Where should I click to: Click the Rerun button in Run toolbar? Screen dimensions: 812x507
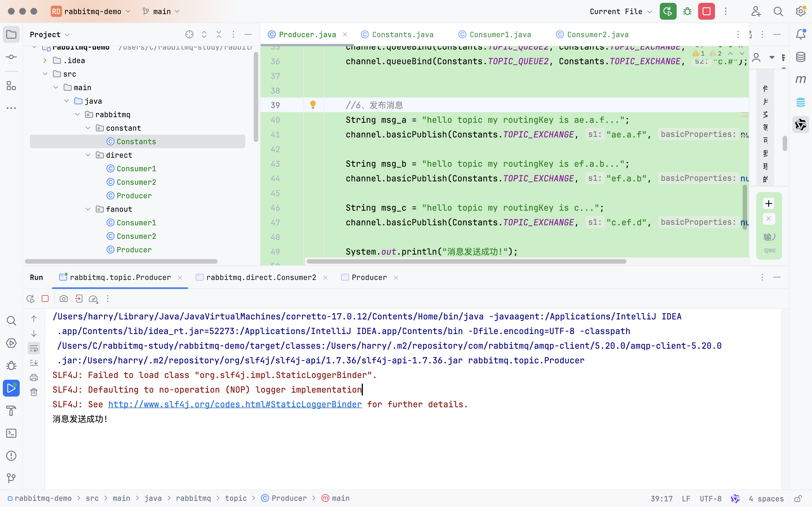pos(30,299)
